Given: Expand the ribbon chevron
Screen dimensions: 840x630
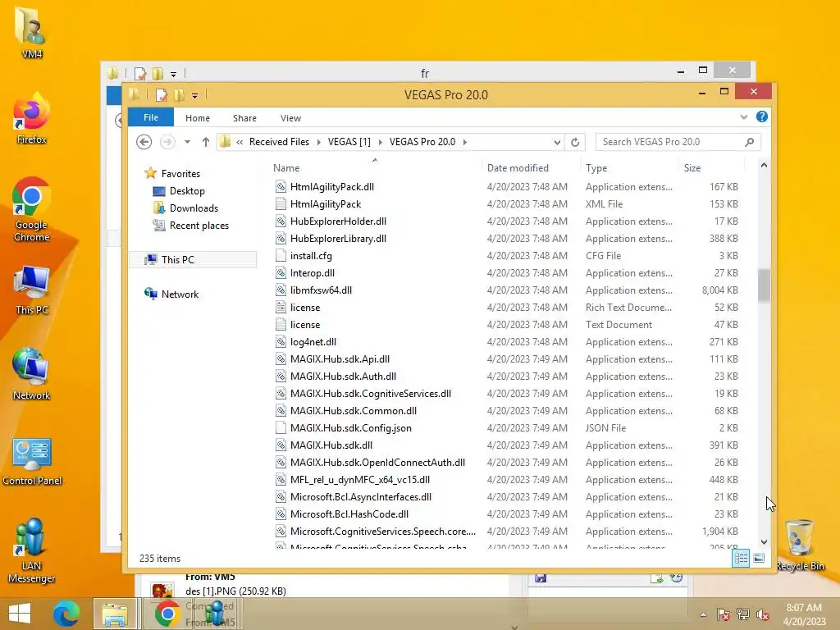Looking at the screenshot, I should pos(743,116).
